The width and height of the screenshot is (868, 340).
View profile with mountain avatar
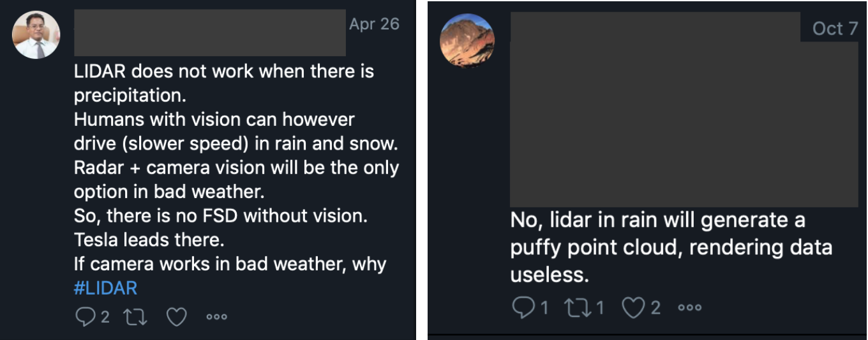(x=467, y=40)
